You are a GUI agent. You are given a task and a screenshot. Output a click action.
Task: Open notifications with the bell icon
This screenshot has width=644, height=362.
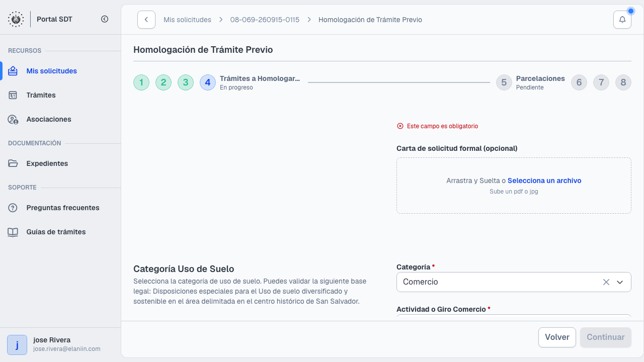coord(622,20)
